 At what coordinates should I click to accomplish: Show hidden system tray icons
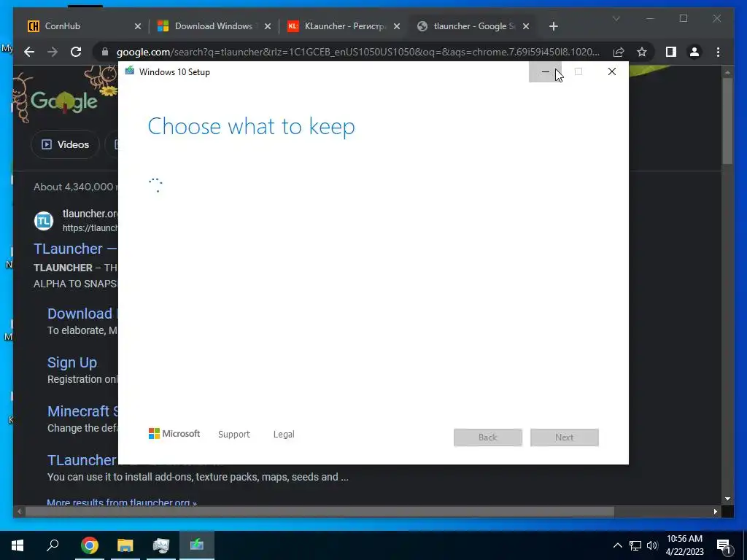[x=617, y=545]
